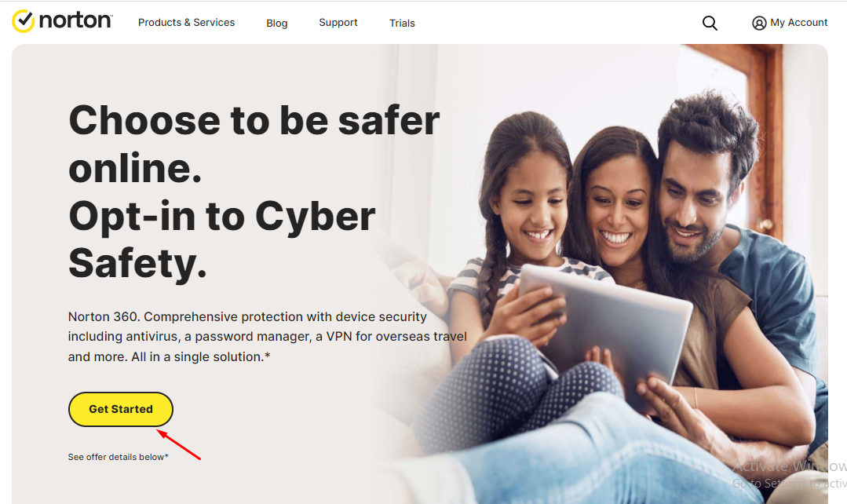Click the My Account profile icon
847x504 pixels.
759,23
